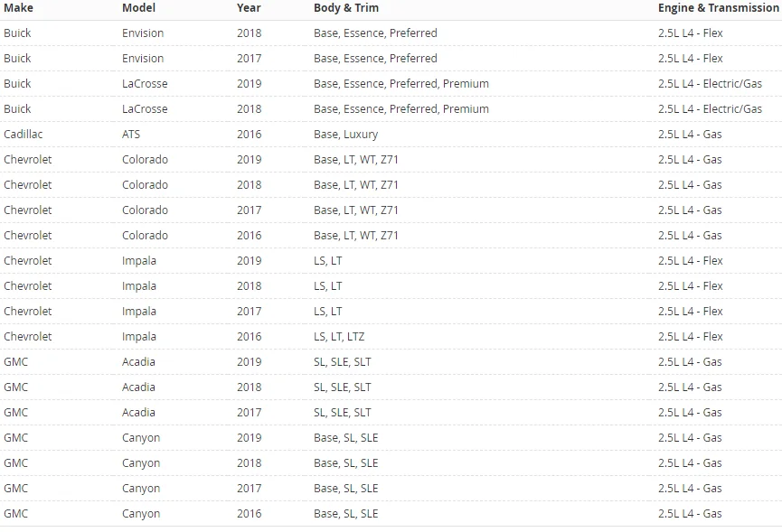Click year 2017 in the Envision row
The height and width of the screenshot is (532, 782).
coord(249,59)
